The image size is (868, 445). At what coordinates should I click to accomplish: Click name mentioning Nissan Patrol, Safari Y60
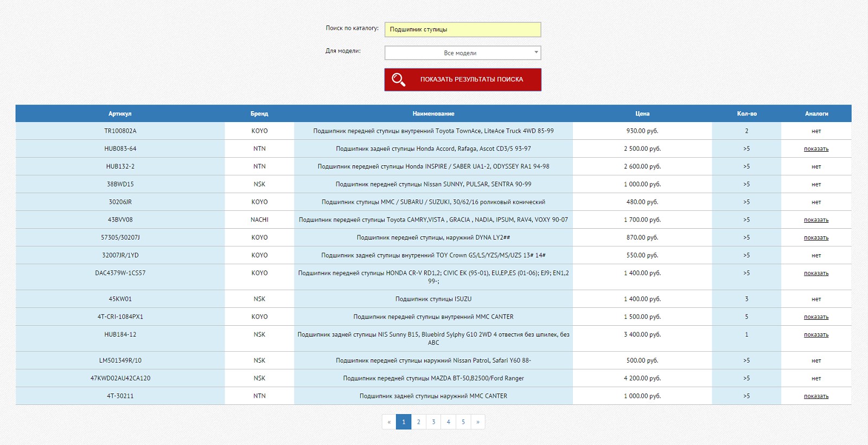click(x=433, y=360)
